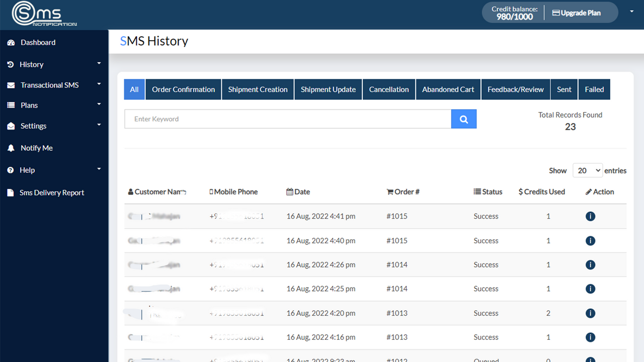
Task: Switch to Cancellation tab
Action: pos(389,89)
